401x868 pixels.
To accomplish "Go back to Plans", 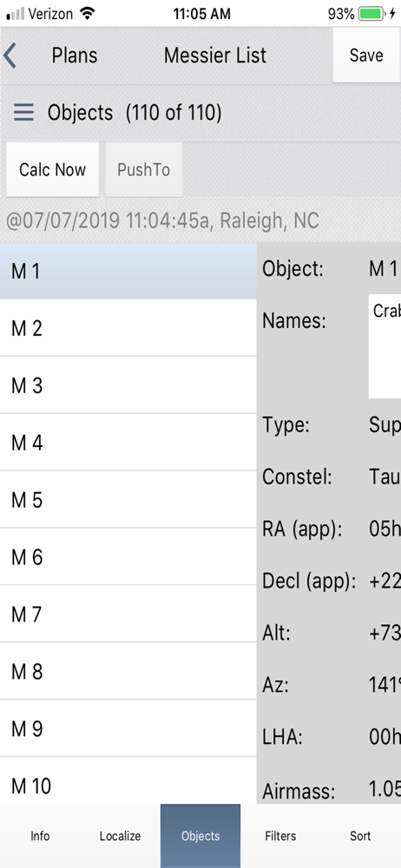I will tap(75, 56).
